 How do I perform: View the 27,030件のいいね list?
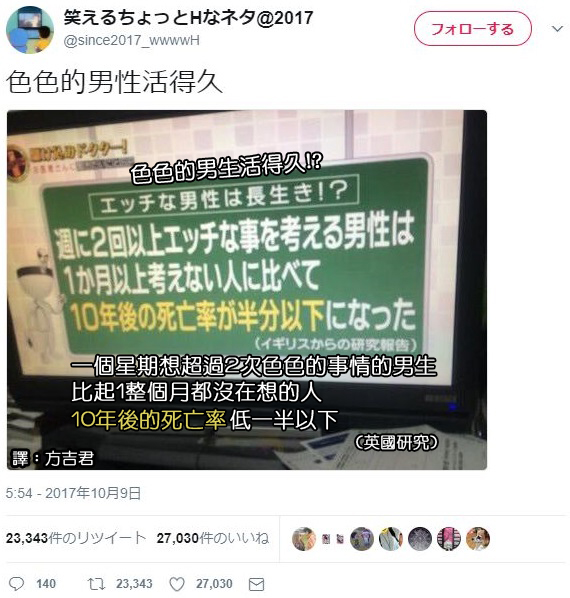213,538
